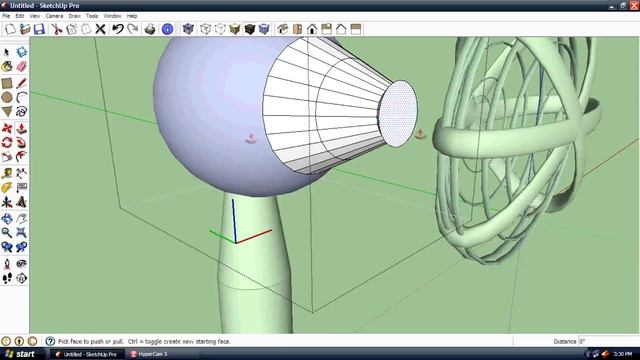Redo the undone action
This screenshot has height=360, width=640.
click(x=133, y=29)
